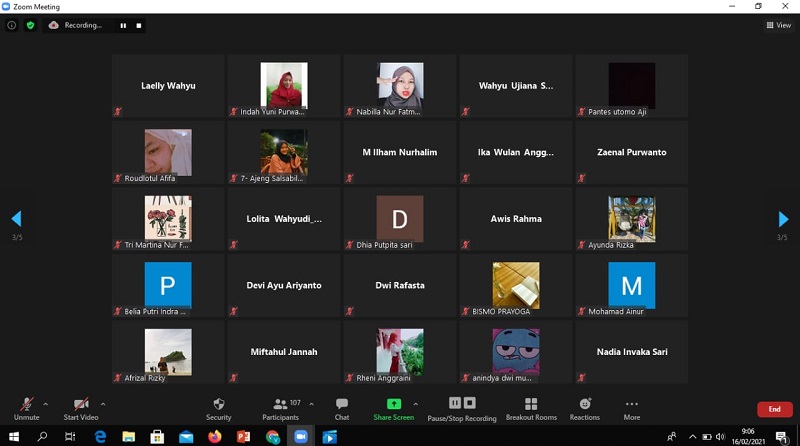Open the More options menu

click(x=632, y=409)
